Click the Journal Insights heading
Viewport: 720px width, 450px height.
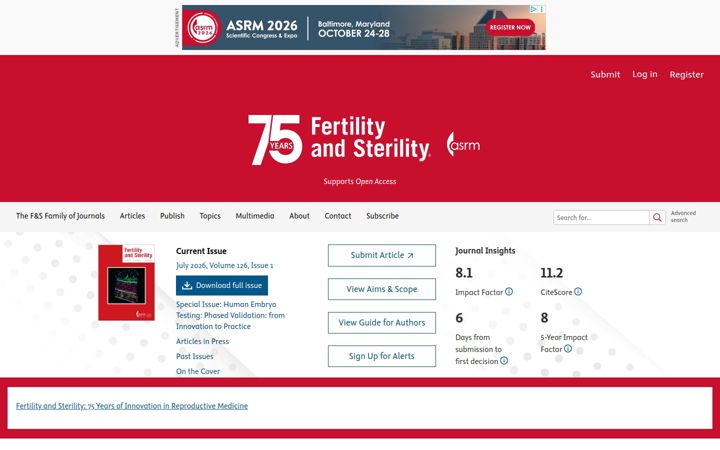click(485, 251)
